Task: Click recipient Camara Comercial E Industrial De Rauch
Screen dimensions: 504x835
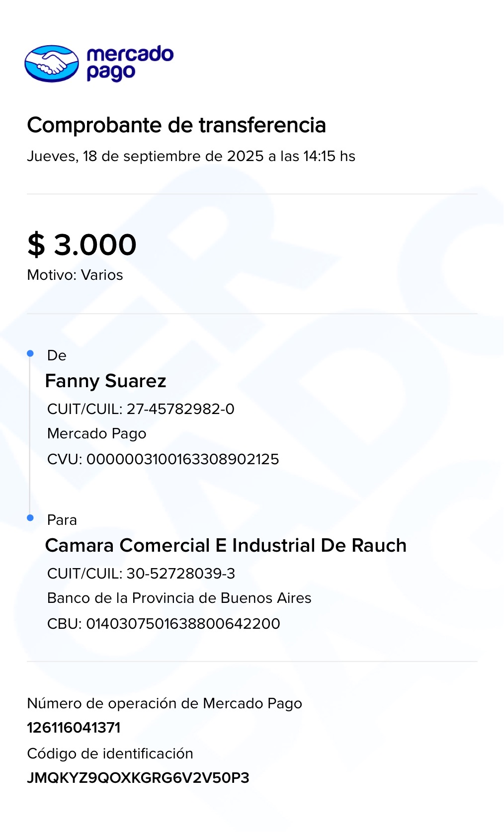Action: [x=226, y=546]
